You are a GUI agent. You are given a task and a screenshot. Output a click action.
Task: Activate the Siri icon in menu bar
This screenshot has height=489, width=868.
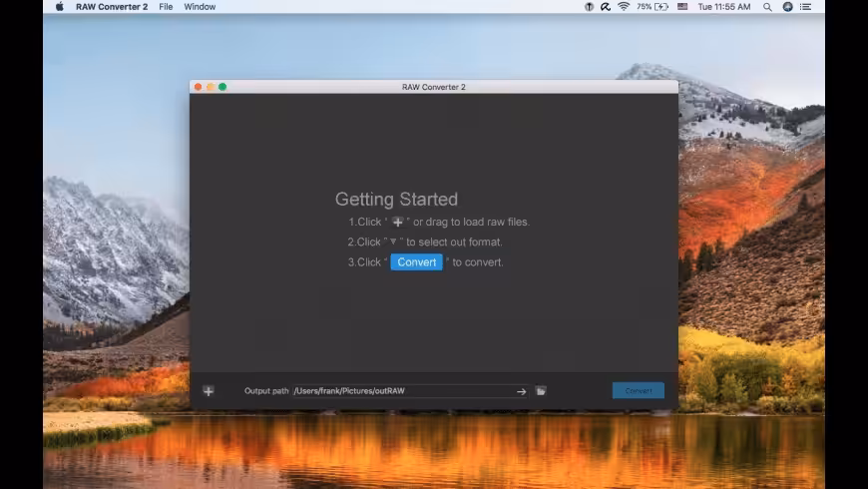click(x=788, y=7)
